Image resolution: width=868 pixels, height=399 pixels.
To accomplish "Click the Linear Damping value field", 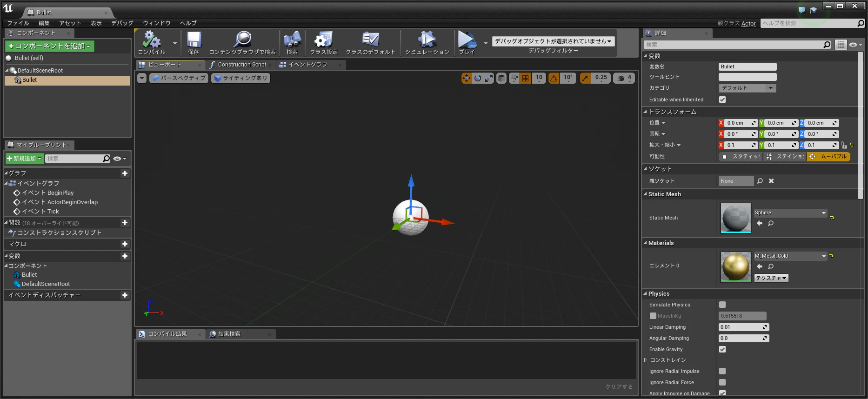I will [x=744, y=327].
